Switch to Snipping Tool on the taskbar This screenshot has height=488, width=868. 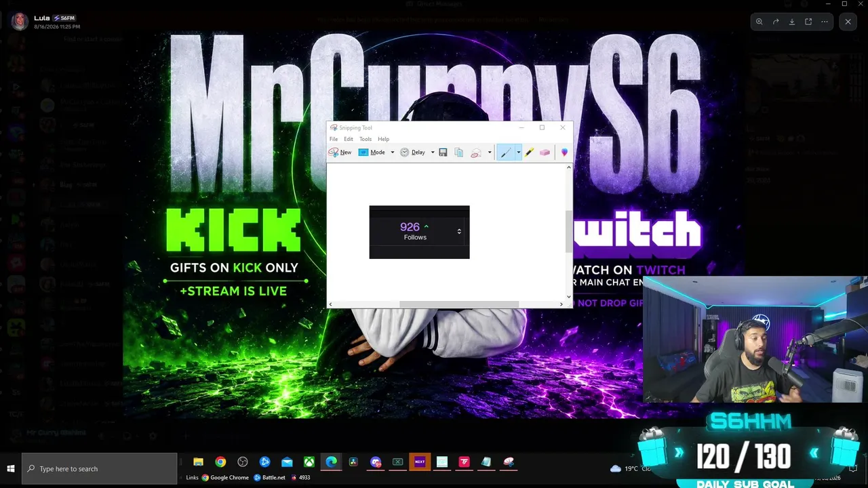[x=509, y=462]
